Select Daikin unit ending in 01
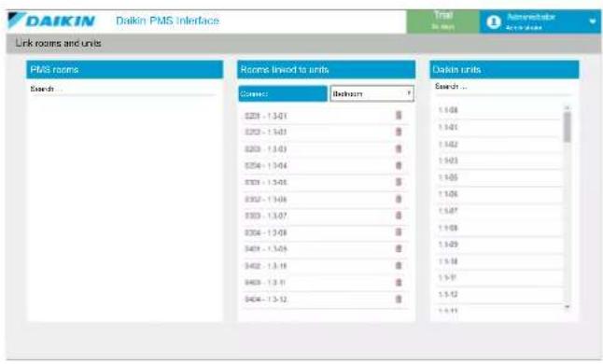This screenshot has width=603, height=364. coord(499,127)
